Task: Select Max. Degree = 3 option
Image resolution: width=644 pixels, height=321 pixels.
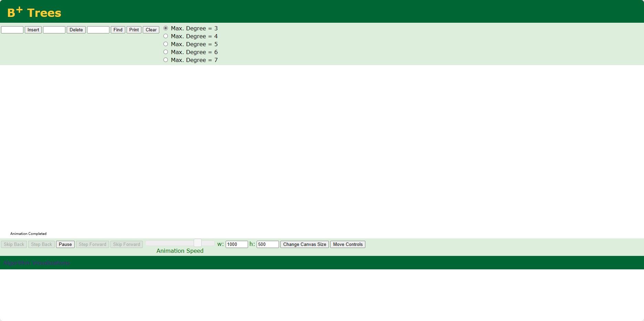Action: [x=166, y=28]
